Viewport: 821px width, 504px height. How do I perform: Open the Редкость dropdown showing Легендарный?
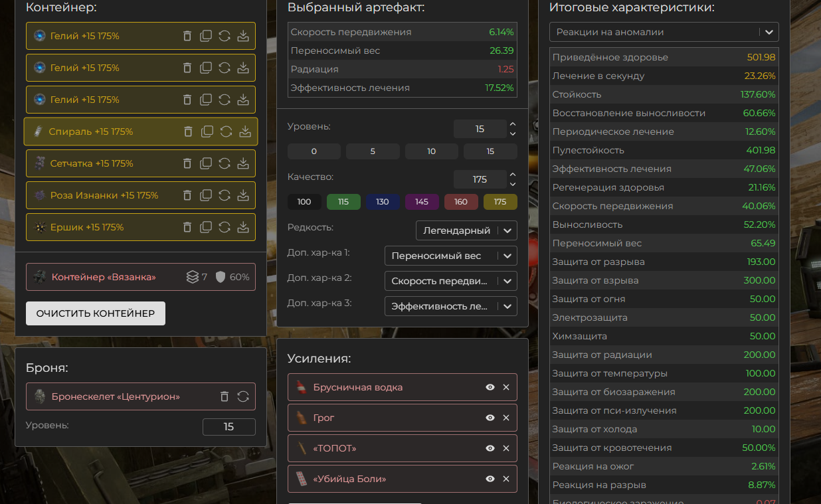point(466,230)
